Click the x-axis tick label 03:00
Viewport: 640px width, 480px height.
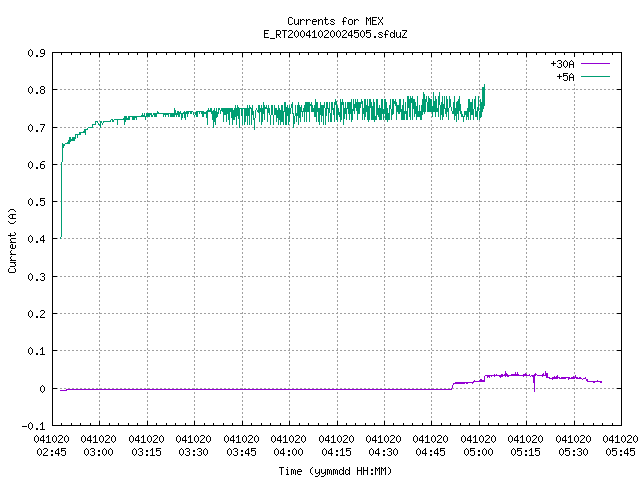tap(98, 452)
